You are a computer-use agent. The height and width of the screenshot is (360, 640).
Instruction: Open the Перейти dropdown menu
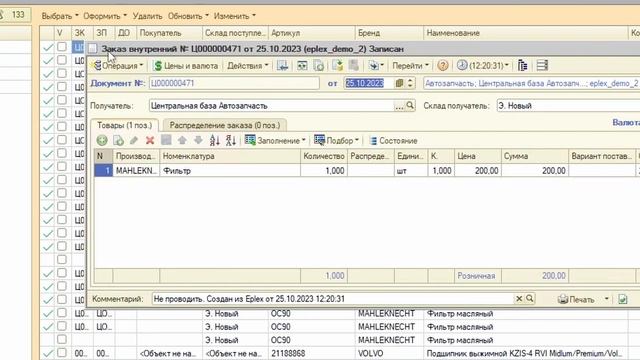410,66
